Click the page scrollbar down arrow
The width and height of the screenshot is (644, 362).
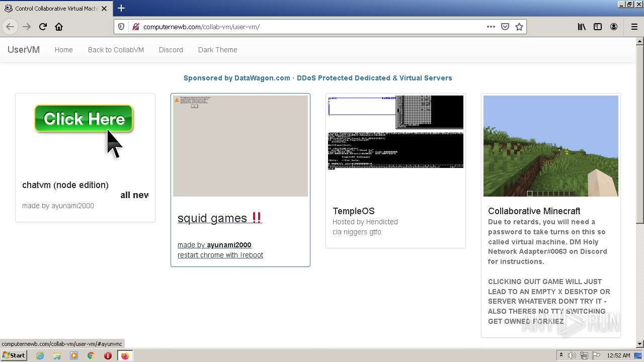640,344
